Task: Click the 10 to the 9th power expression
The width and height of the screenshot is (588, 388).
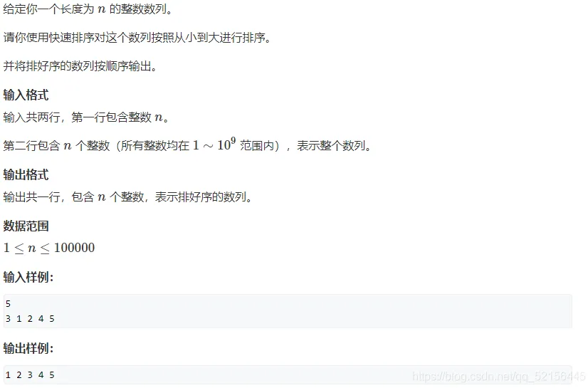Action: (226, 144)
